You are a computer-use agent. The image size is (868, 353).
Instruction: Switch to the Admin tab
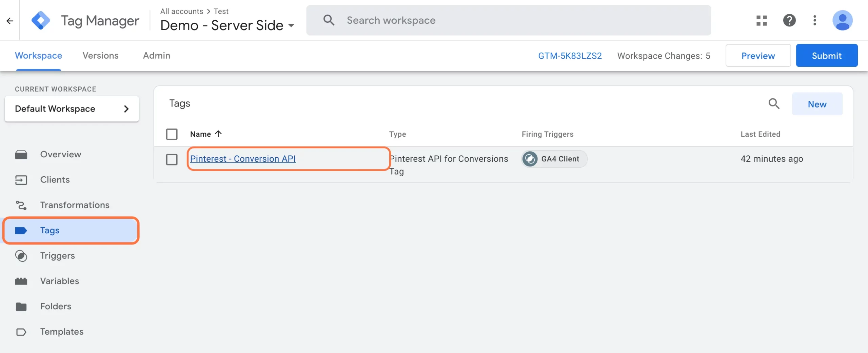click(156, 55)
